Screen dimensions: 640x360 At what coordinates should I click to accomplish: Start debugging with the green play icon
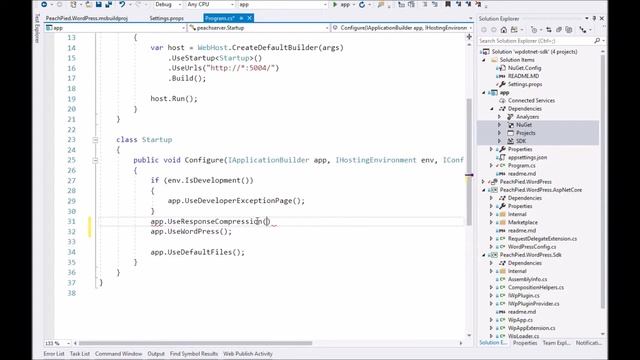[335, 4]
